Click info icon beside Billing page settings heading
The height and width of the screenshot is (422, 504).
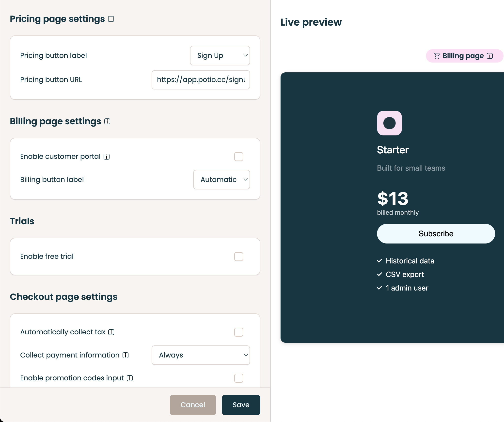(107, 121)
